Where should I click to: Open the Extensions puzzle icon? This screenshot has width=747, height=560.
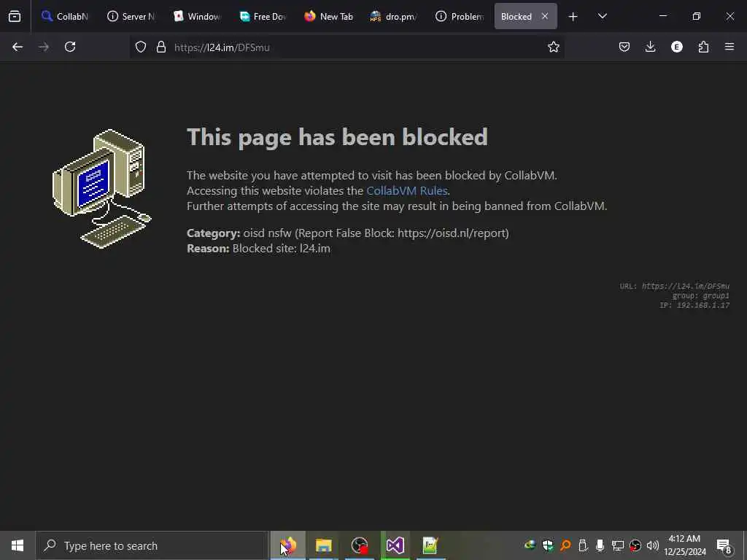point(703,47)
